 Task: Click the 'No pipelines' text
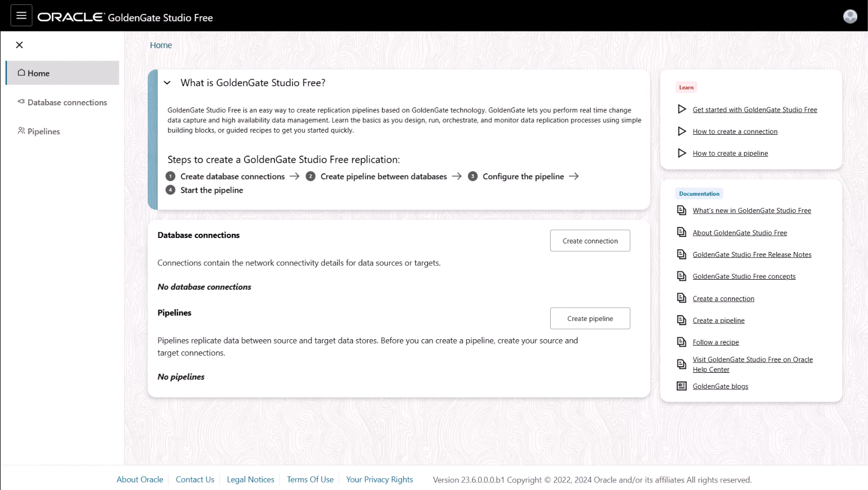181,377
